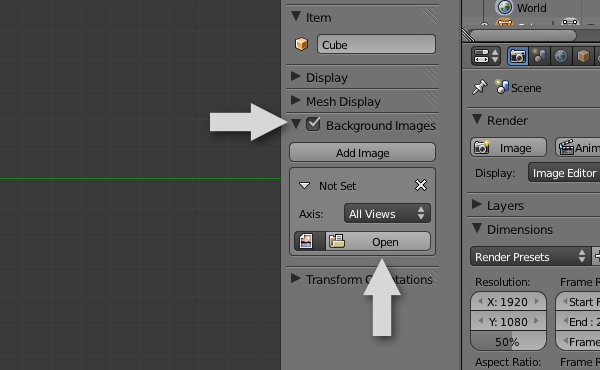Expand the Transform Orientations panel
Viewport: 600px width, 370px height.
tap(295, 279)
